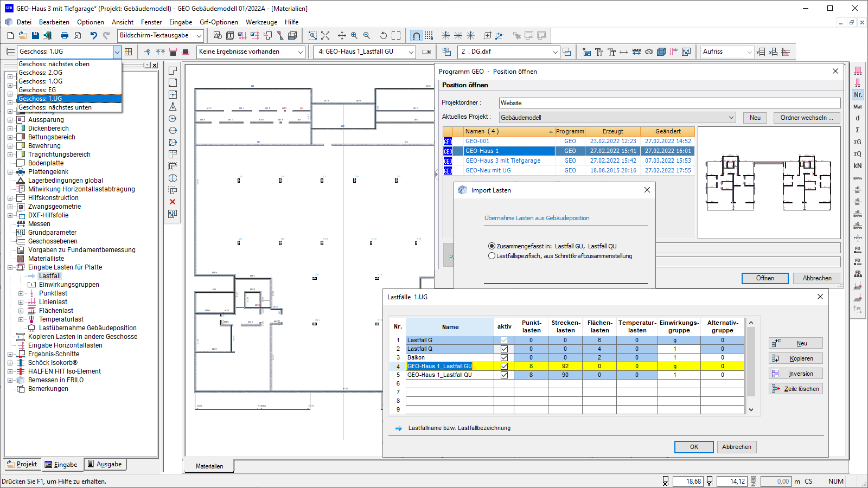This screenshot has height=488, width=868.
Task: Toggle aktiv checkbox for GEO-Haus 1_Lastfall QU
Action: (x=504, y=375)
